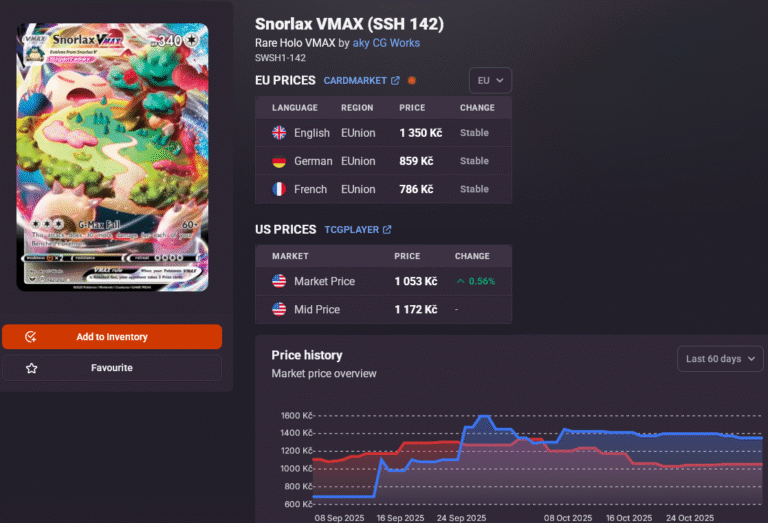Expand the Last 60 days dropdown
The height and width of the screenshot is (523, 768).
720,359
